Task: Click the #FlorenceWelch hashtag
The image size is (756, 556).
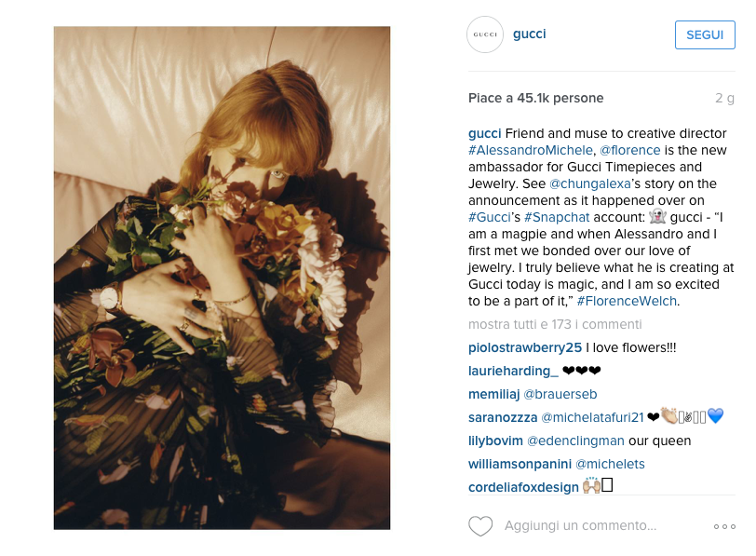Action: click(x=627, y=302)
